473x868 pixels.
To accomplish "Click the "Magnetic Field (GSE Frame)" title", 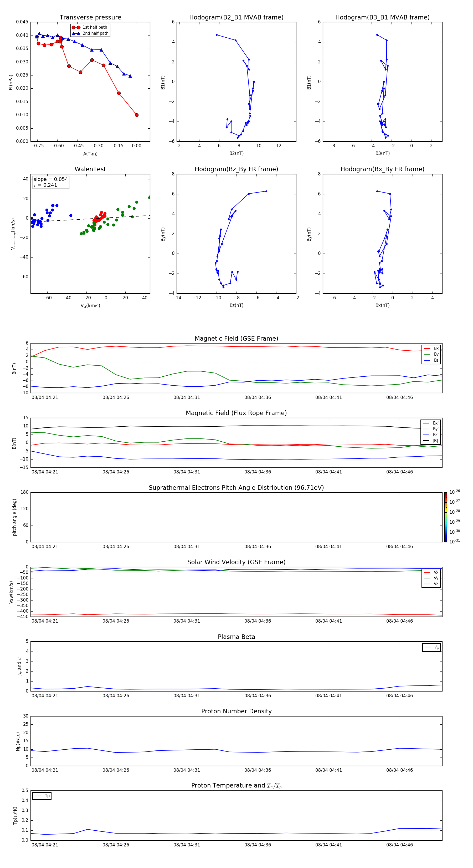I will [x=236, y=339].
